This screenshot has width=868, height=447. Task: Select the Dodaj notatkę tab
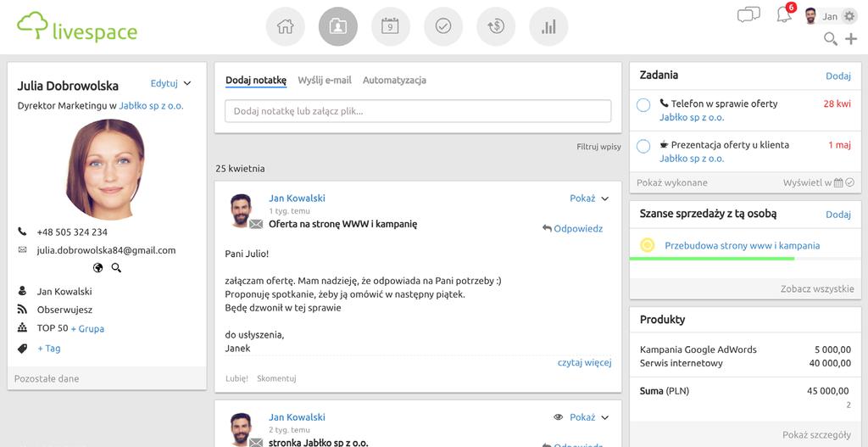pyautogui.click(x=256, y=81)
